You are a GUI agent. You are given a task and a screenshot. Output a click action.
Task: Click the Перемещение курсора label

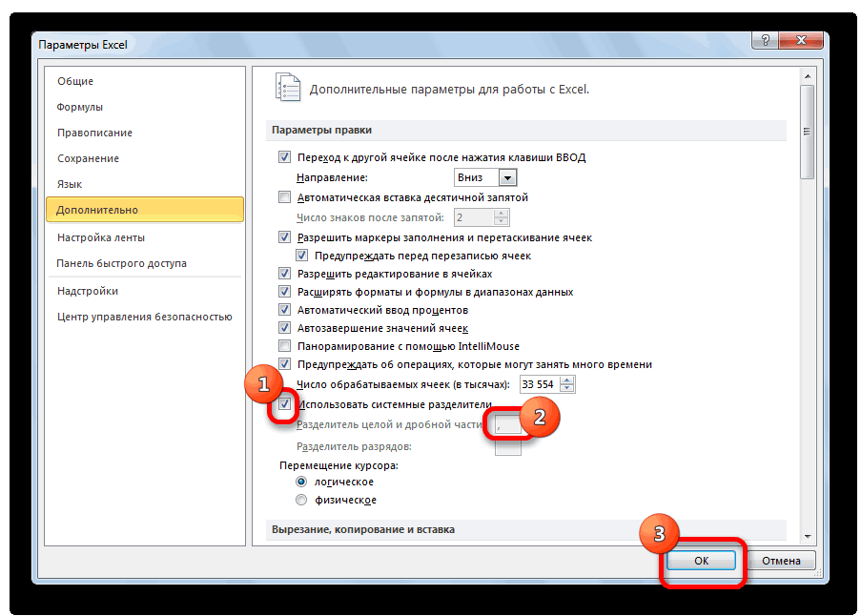338,465
